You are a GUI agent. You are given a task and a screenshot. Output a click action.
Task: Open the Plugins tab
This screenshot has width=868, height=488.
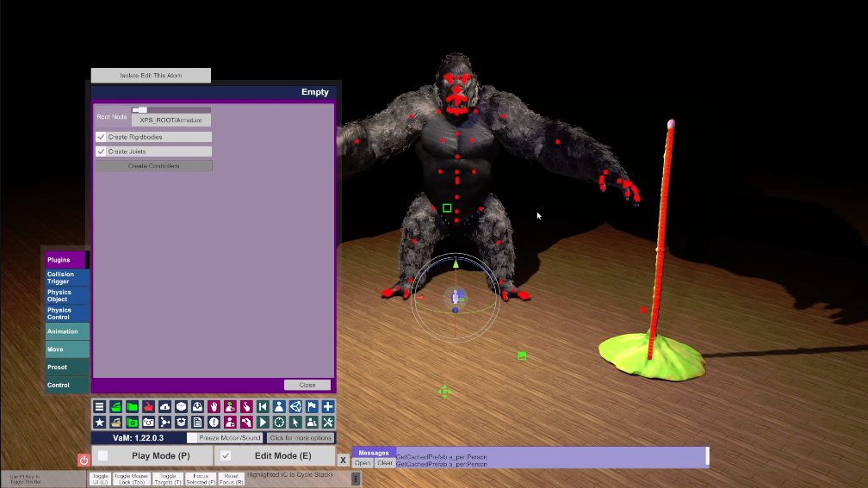65,260
